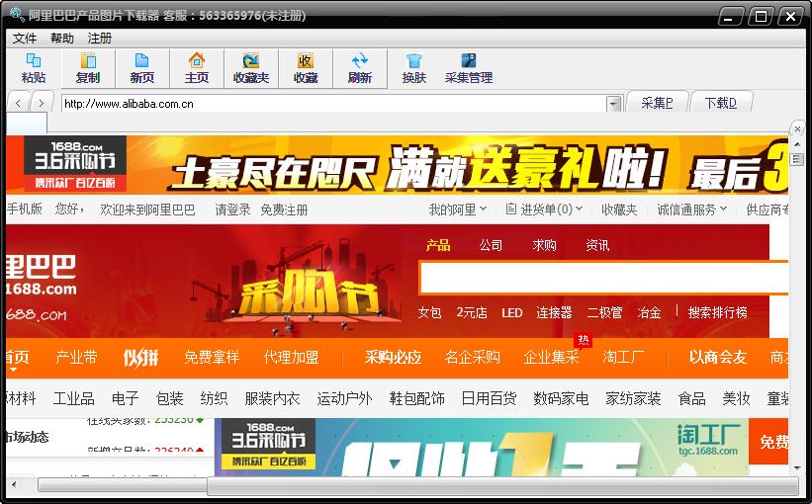Viewport: 812px width, 504px height.
Task: Click the 粘贴 (paste) toolbar icon
Action: 34,68
